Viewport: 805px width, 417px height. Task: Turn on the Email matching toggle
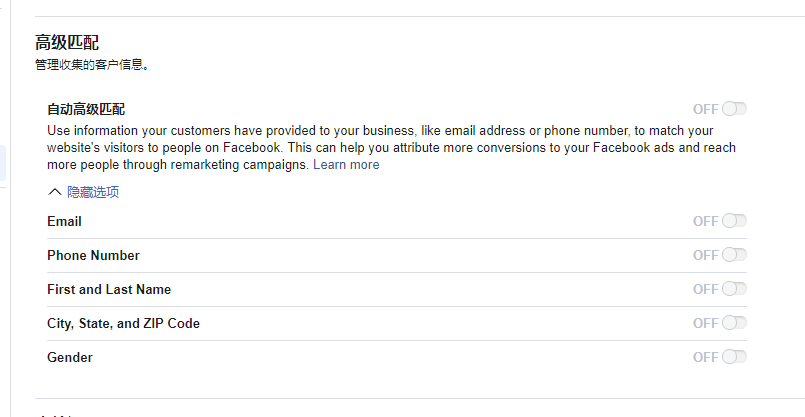(x=734, y=221)
